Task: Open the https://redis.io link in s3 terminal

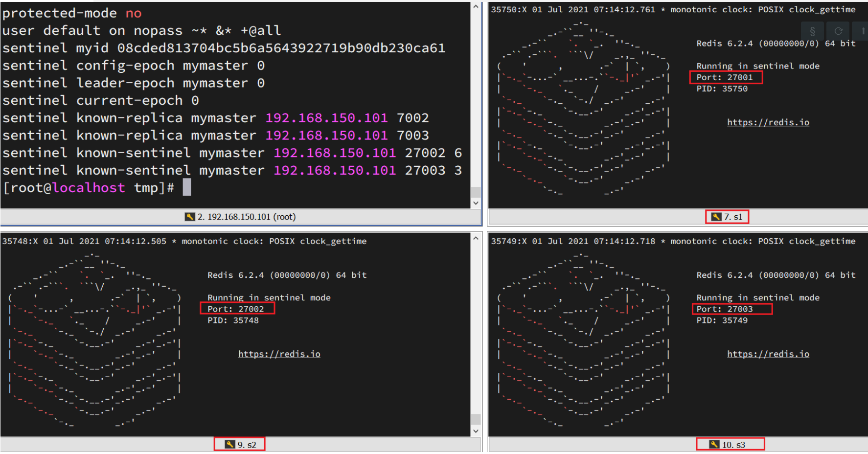Action: tap(768, 354)
